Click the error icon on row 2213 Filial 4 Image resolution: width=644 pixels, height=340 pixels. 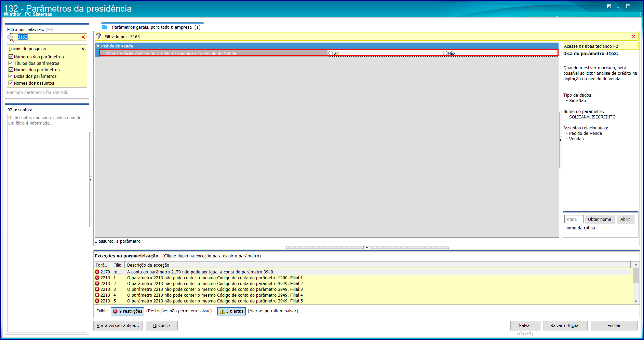(x=97, y=295)
